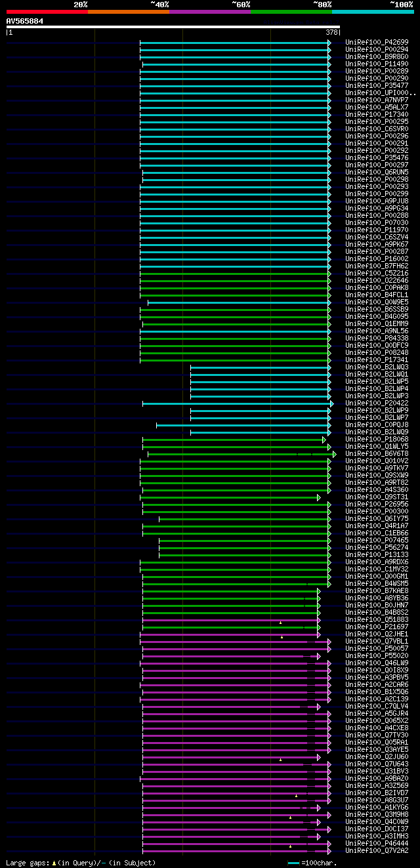420x868 pixels.
Task: Select label UniRef100_Q51883
Action: [x=377, y=619]
